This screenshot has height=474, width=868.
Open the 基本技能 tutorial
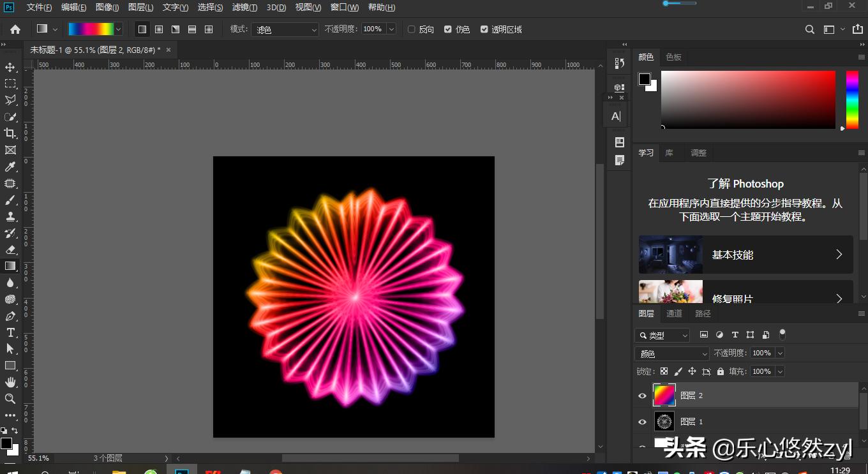coord(745,255)
